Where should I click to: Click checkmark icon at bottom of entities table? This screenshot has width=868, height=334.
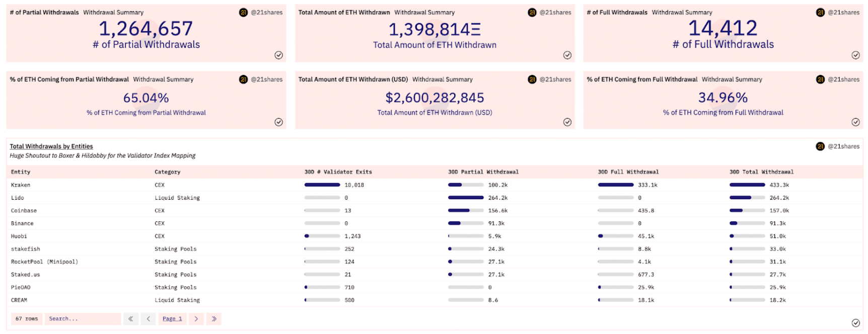click(855, 323)
